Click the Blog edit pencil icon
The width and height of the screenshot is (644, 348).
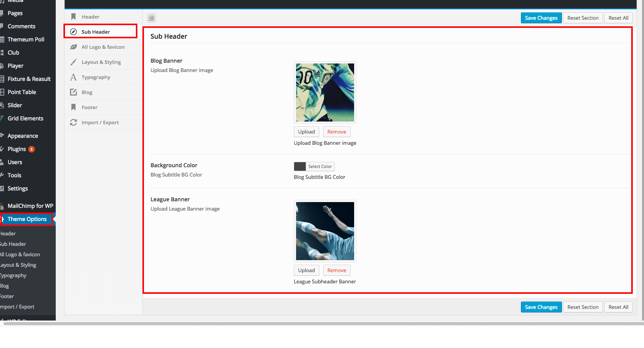click(73, 92)
